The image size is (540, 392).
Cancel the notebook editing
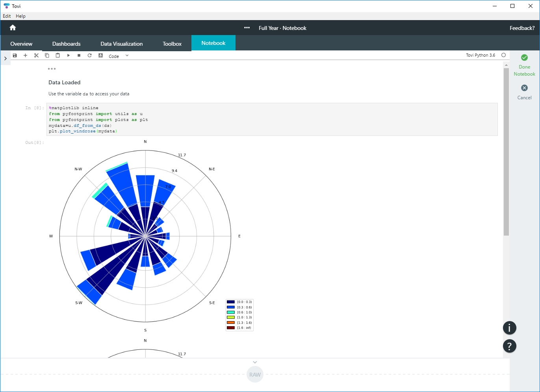[x=524, y=92]
